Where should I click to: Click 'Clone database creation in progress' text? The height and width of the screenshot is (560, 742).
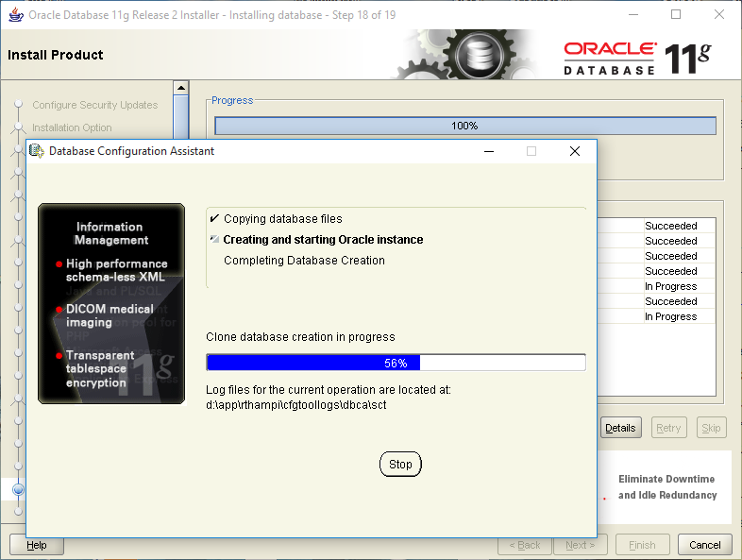300,337
